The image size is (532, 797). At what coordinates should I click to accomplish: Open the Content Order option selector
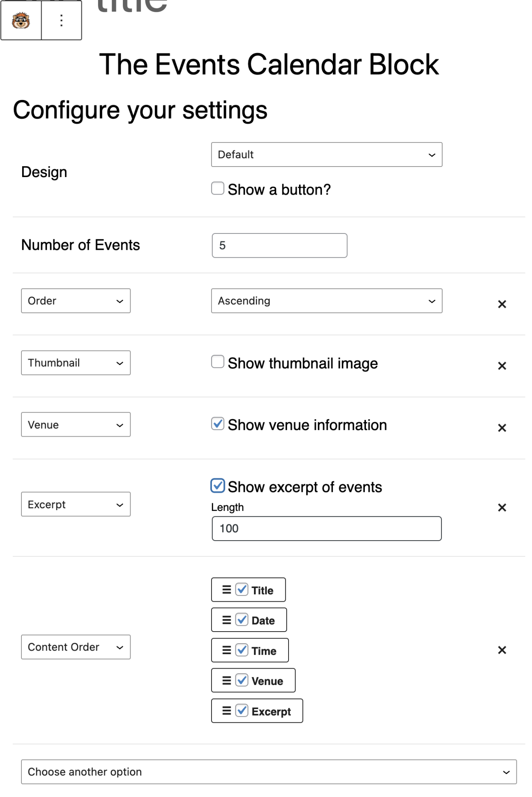point(75,647)
